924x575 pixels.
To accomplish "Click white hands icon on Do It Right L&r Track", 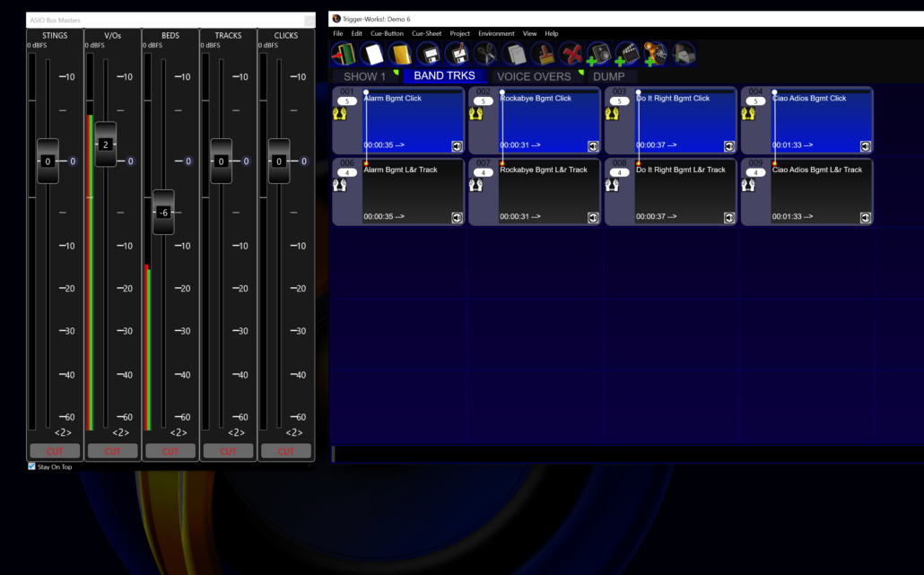I will pos(612,185).
